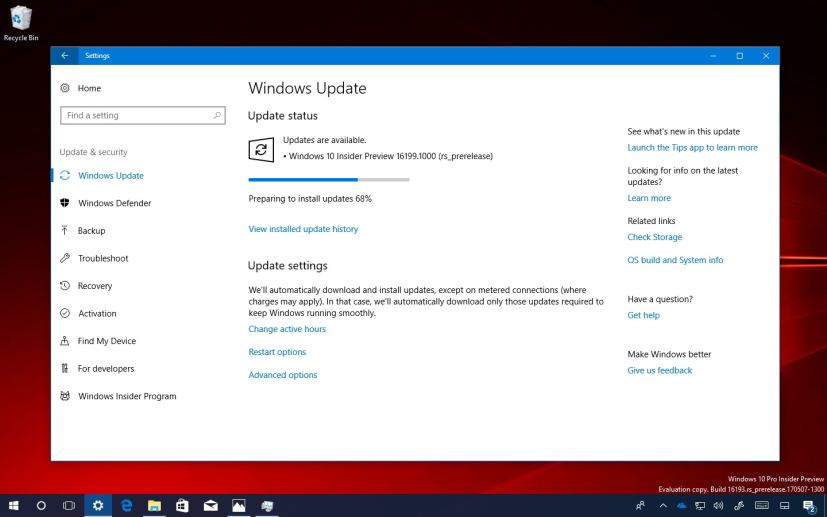Click the Troubleshoot wrench icon
This screenshot has height=517, width=827.
pyautogui.click(x=64, y=258)
